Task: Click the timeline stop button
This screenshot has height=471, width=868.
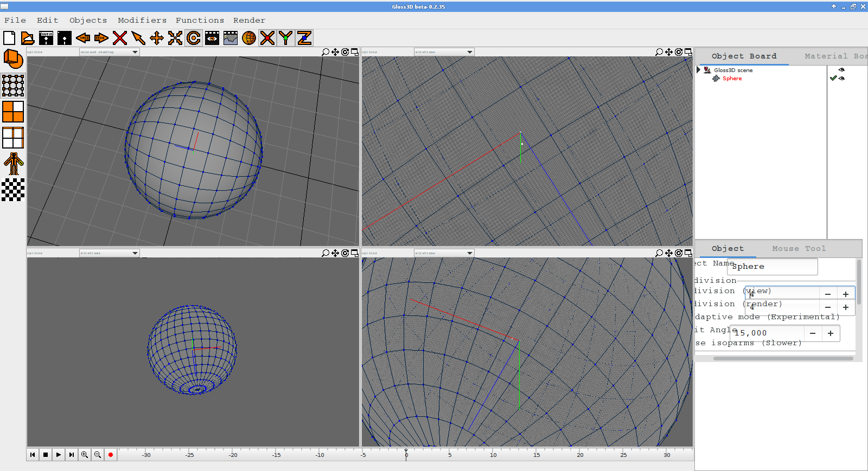Action: [x=46, y=455]
